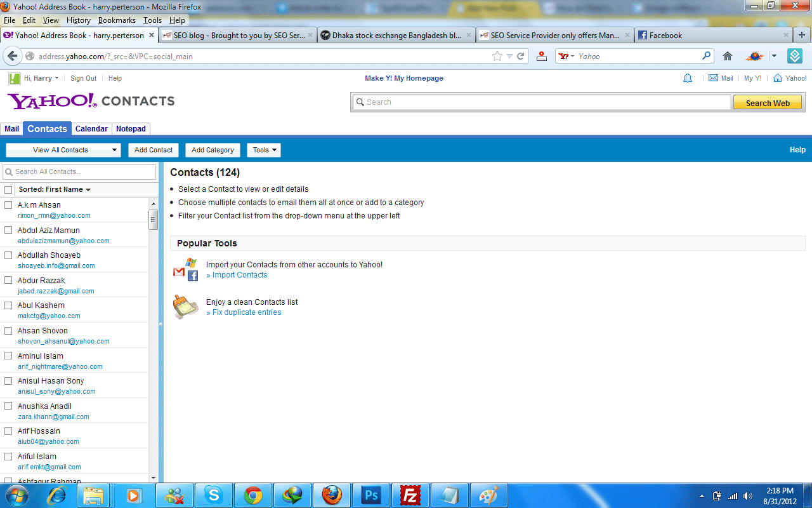Click the Yahoo web Search field
This screenshot has height=508, width=812.
pos(541,102)
